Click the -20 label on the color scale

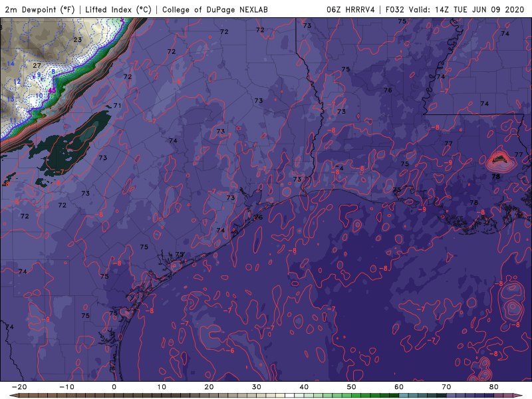click(x=19, y=387)
